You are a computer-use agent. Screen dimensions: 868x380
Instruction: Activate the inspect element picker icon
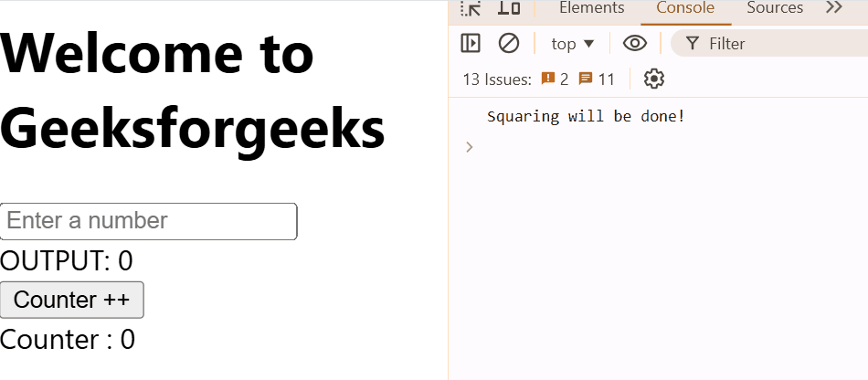click(x=471, y=8)
